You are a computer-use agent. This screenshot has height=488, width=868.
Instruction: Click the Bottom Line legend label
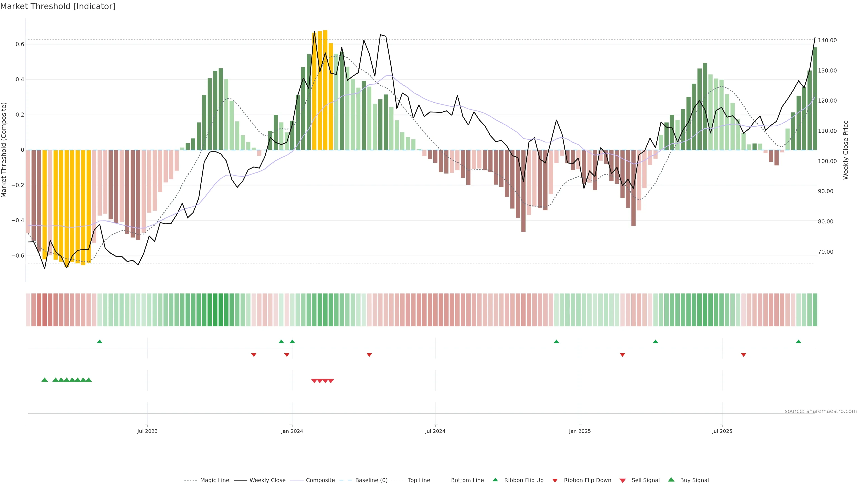pos(467,480)
